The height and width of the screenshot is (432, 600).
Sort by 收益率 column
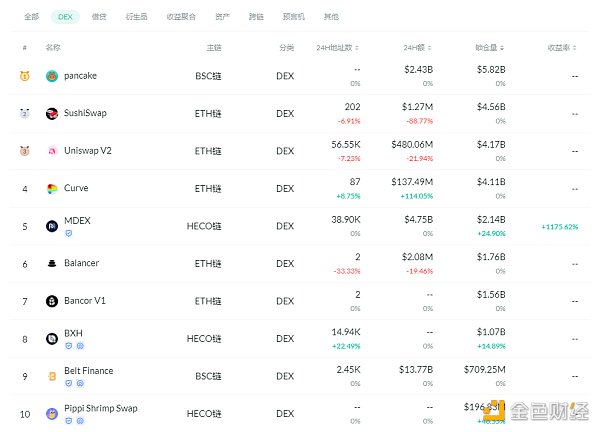point(562,47)
